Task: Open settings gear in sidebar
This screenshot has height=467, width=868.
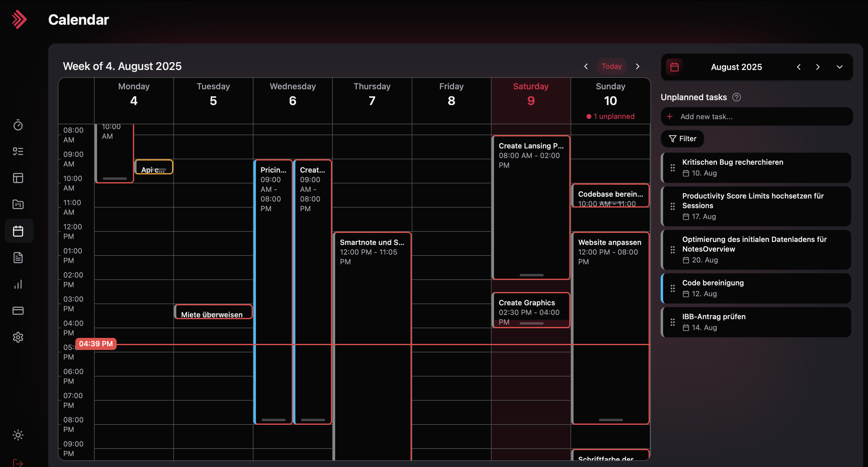Action: 18,337
